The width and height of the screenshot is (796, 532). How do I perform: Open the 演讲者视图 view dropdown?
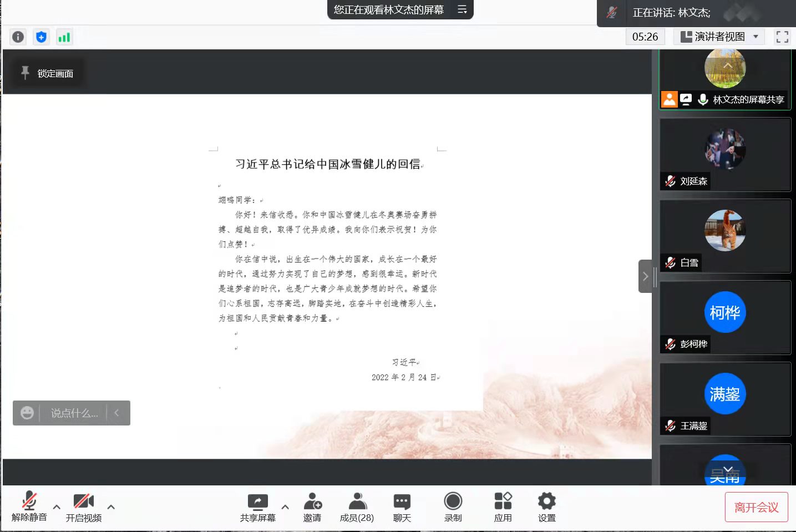click(x=719, y=37)
